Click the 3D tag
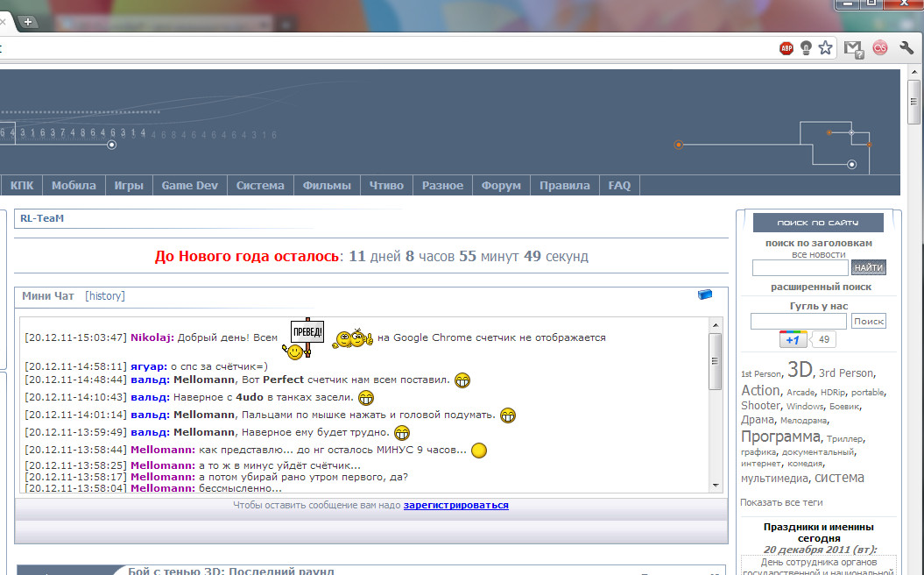 (x=800, y=370)
